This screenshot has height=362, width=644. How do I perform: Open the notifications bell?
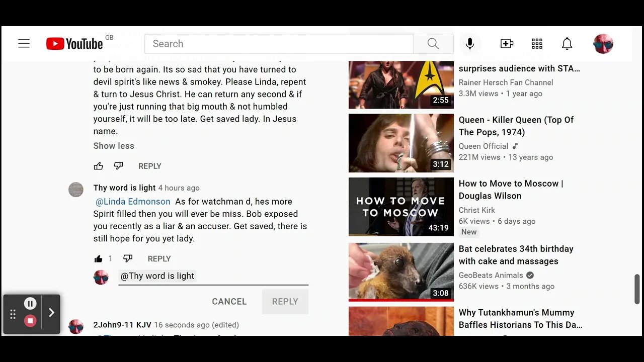click(x=567, y=44)
